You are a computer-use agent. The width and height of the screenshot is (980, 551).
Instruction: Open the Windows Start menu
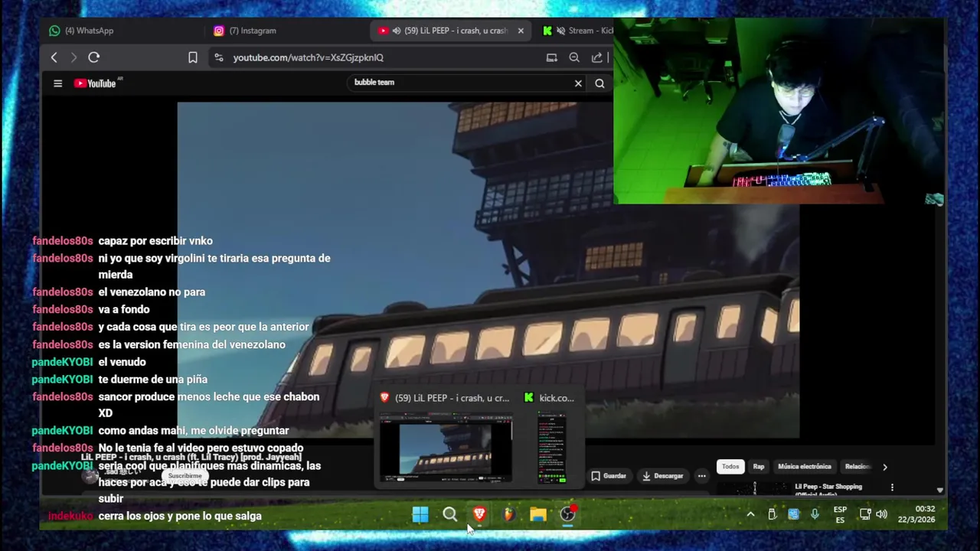[420, 514]
